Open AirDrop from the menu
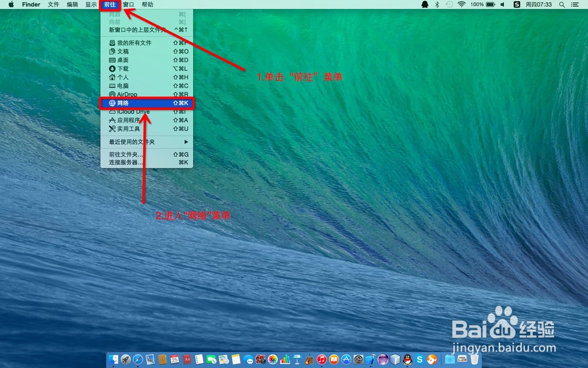Image resolution: width=588 pixels, height=368 pixels. (x=146, y=94)
